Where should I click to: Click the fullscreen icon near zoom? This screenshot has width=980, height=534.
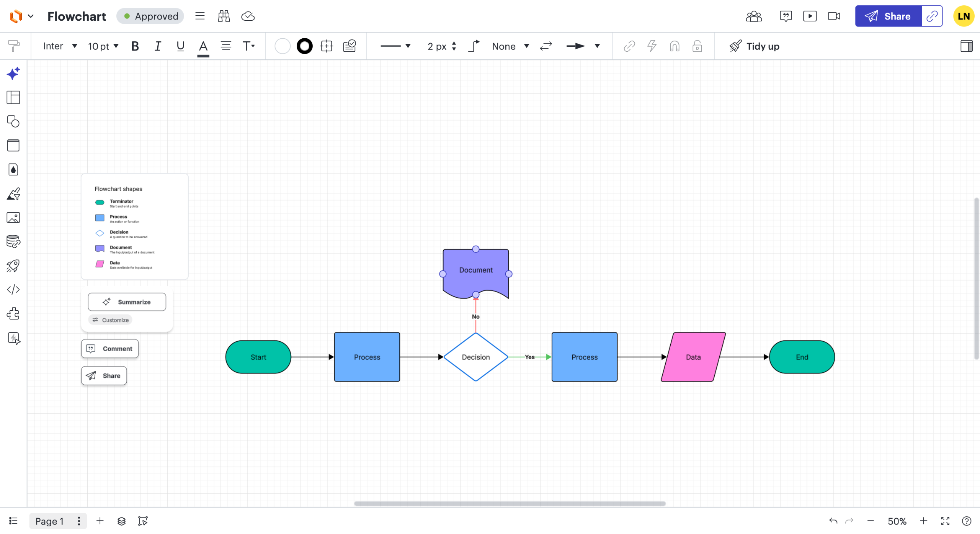pos(945,521)
